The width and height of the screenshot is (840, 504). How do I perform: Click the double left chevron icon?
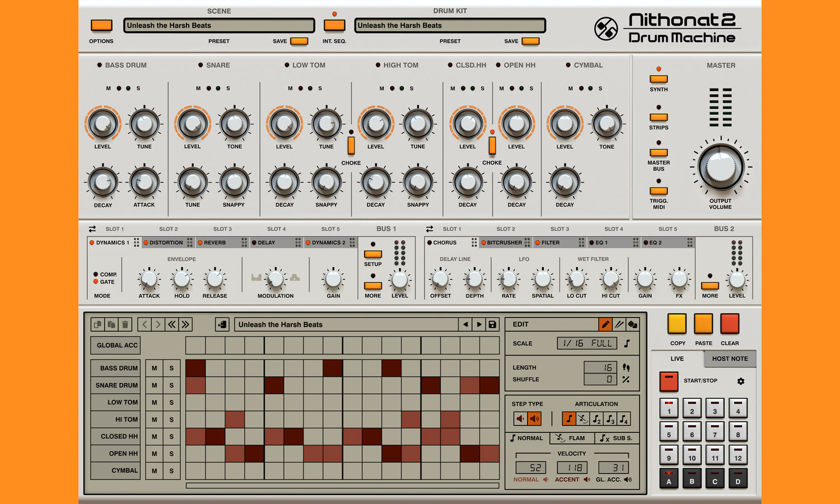(172, 324)
